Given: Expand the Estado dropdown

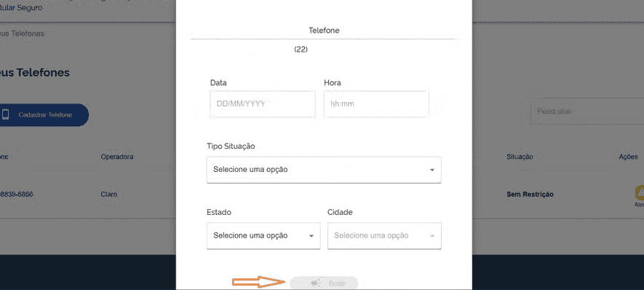Looking at the screenshot, I should click(263, 235).
